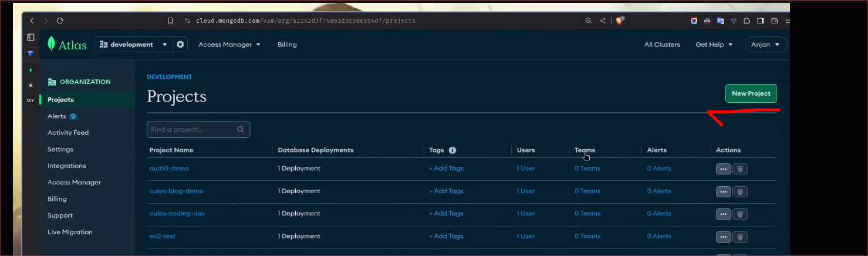Open the more-actions ellipsis for auth0-demo

tap(723, 169)
